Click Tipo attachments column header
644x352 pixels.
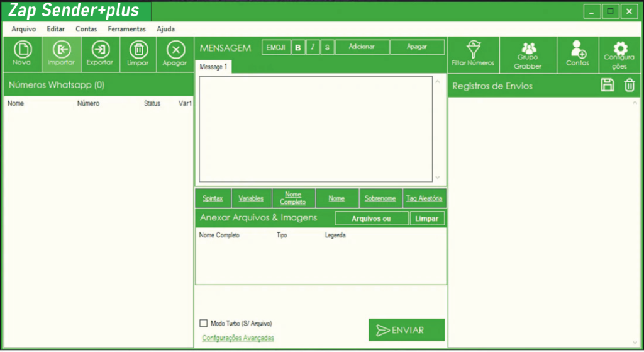(x=282, y=236)
